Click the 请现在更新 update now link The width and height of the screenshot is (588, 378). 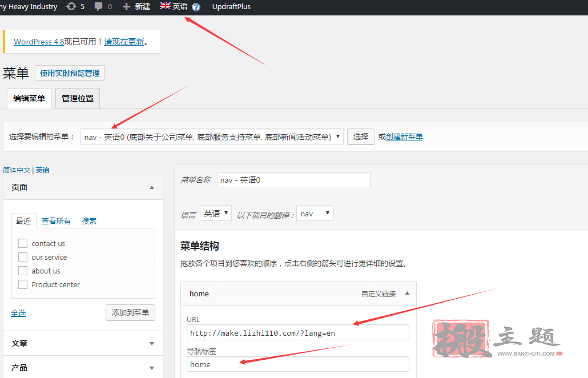(124, 42)
